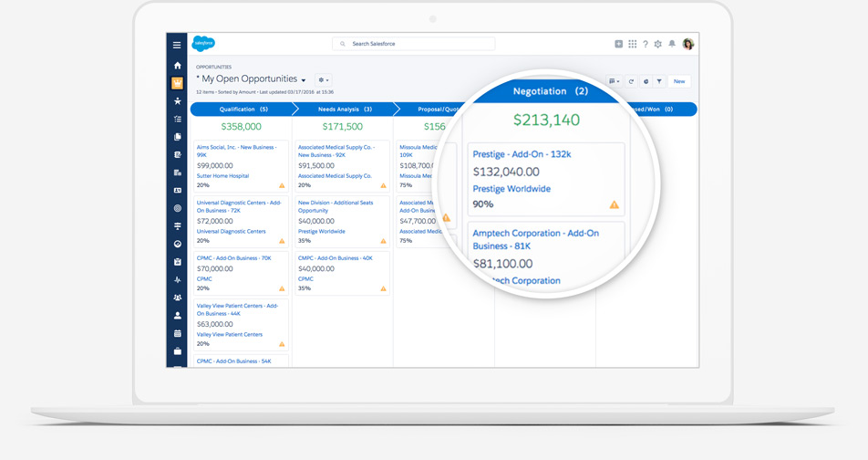Open the hamburger navigation menu
Image resolution: width=868 pixels, height=460 pixels.
(177, 45)
